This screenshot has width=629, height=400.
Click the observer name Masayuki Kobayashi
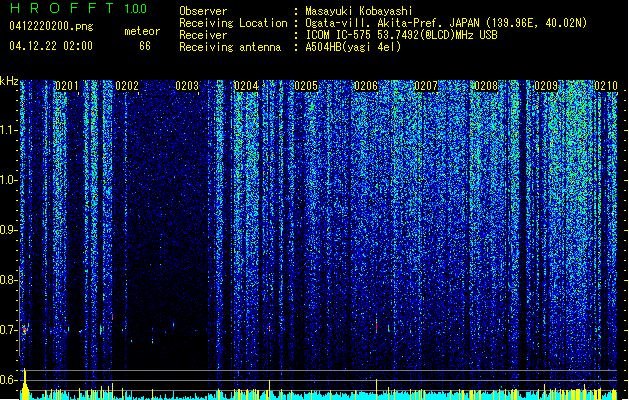pos(359,11)
